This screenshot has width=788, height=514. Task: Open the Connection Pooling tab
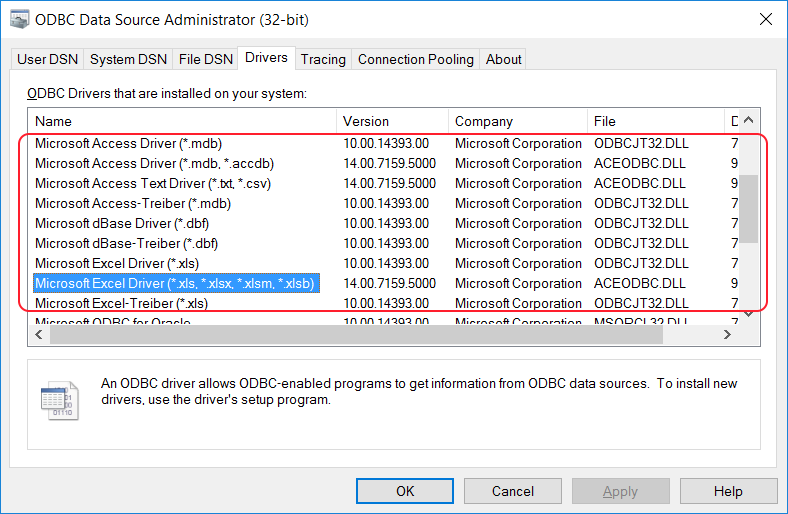click(x=416, y=59)
